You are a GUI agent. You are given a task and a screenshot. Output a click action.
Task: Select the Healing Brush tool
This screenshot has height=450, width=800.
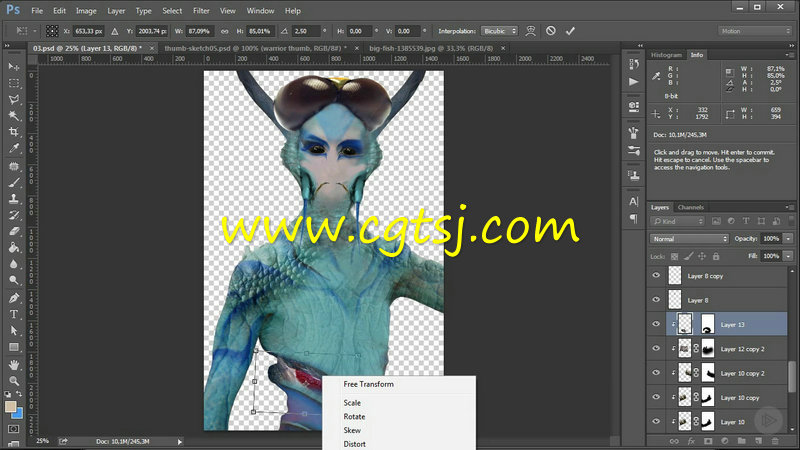(x=14, y=166)
